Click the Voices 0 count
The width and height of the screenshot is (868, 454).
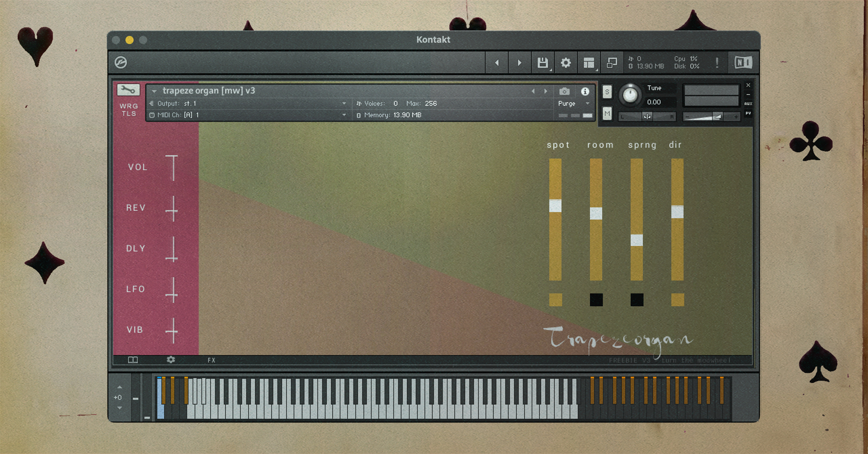[x=395, y=104]
